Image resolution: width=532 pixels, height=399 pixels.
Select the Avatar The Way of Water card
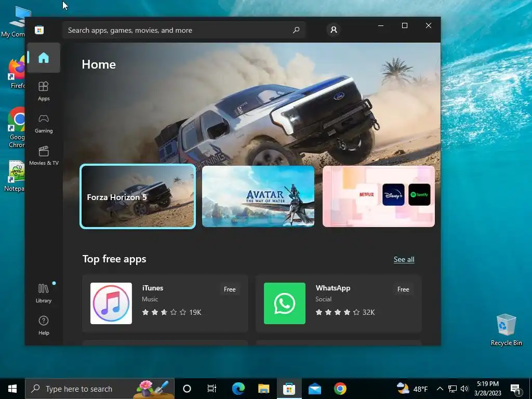[x=258, y=196]
